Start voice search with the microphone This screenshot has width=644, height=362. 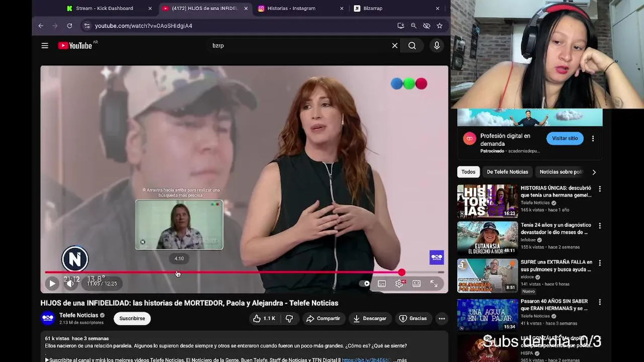pos(437,46)
